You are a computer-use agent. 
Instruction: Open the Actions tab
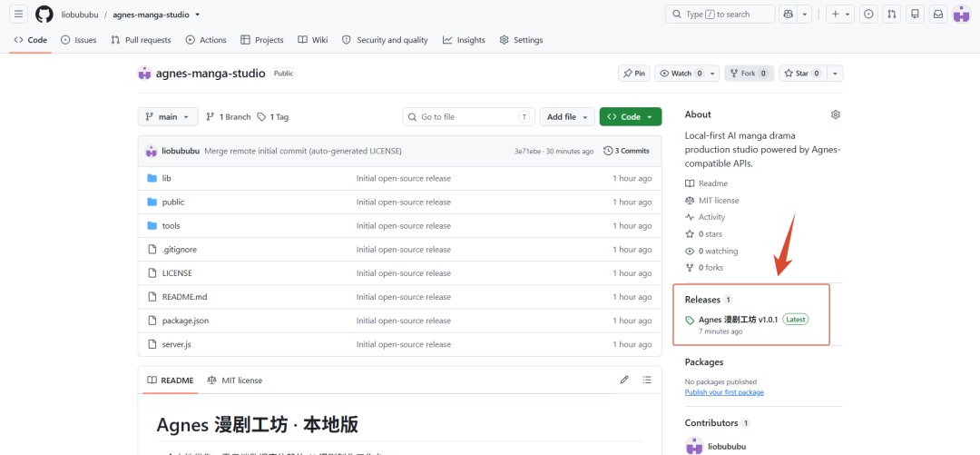(206, 40)
